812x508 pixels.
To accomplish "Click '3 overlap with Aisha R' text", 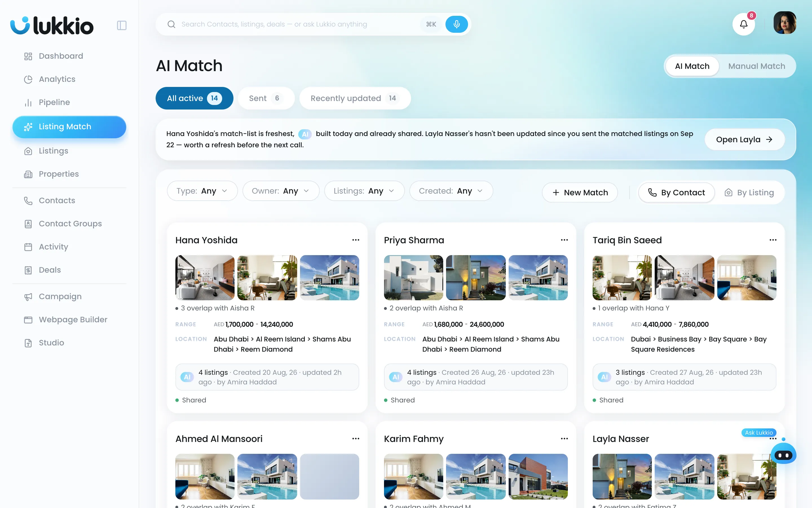I will (x=217, y=308).
